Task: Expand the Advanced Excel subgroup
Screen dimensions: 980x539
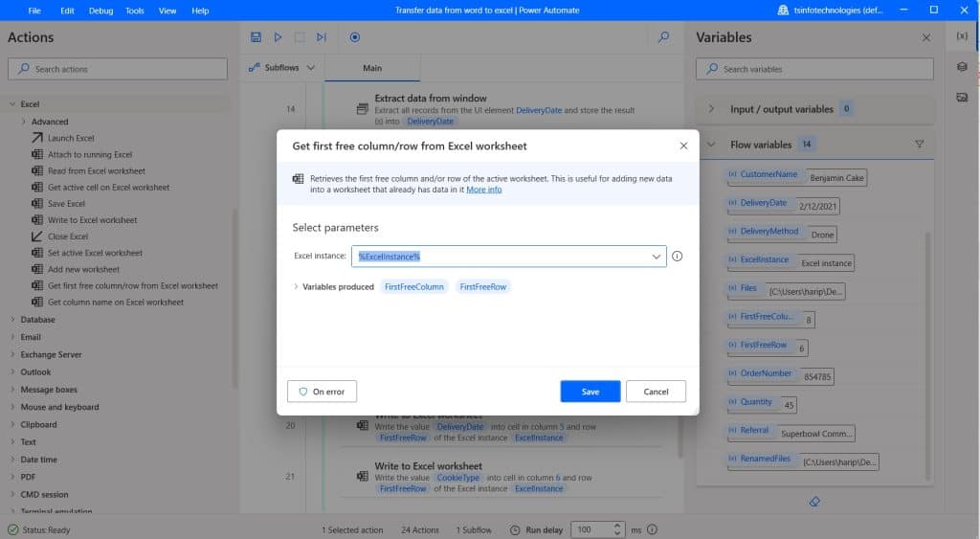Action: (x=24, y=122)
